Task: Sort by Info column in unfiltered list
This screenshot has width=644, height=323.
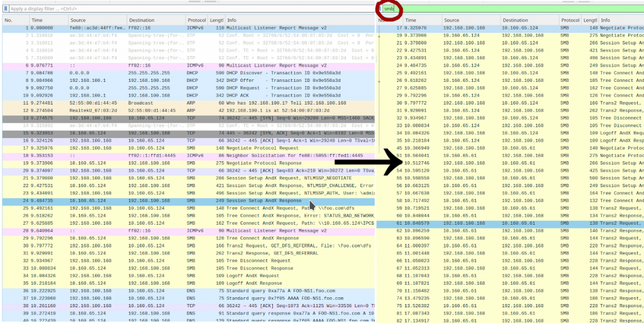Action: point(300,20)
